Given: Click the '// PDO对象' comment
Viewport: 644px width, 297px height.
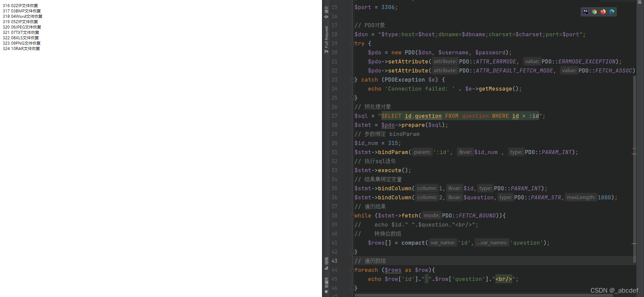Looking at the screenshot, I should tap(370, 26).
